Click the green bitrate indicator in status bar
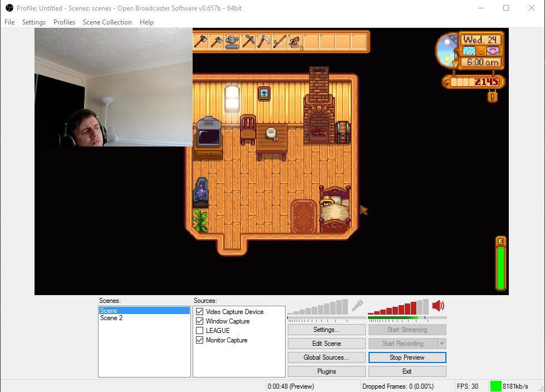 coord(496,385)
